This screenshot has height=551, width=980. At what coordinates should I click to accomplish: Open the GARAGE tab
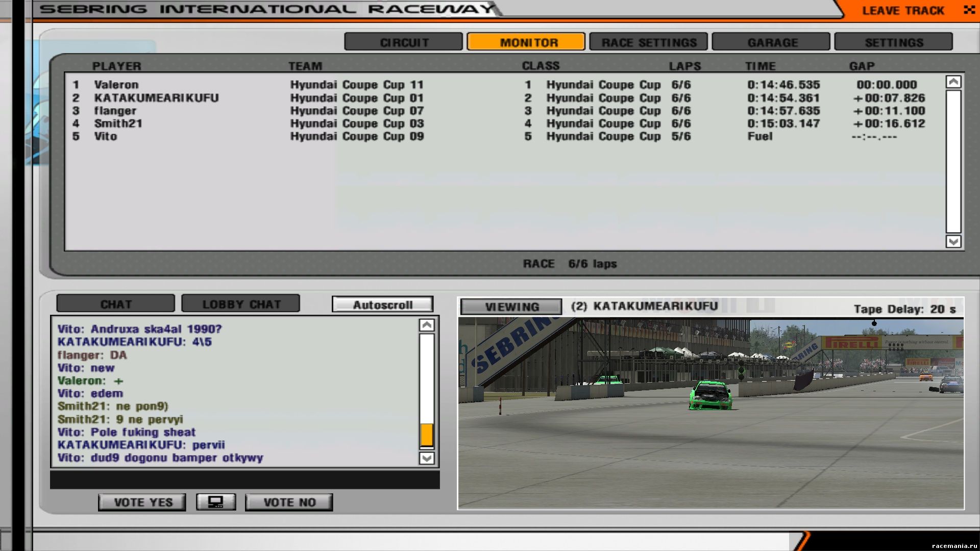[x=771, y=42]
